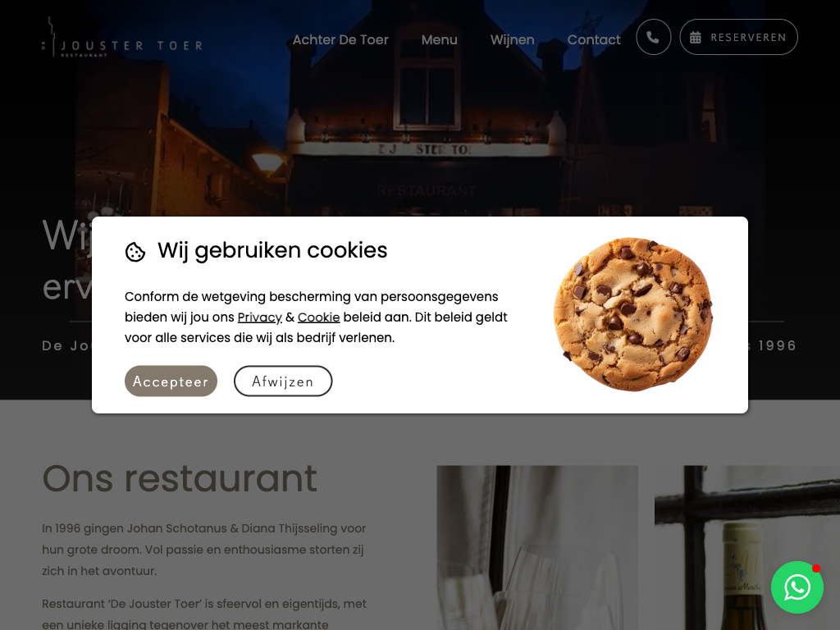Image resolution: width=840 pixels, height=630 pixels.
Task: Click the Wij gebruiken cookies title
Action: click(x=272, y=250)
